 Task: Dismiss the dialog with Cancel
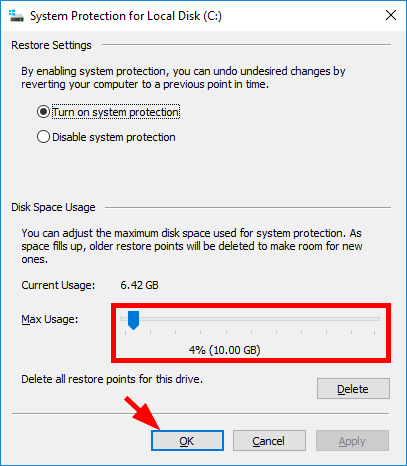tap(269, 441)
